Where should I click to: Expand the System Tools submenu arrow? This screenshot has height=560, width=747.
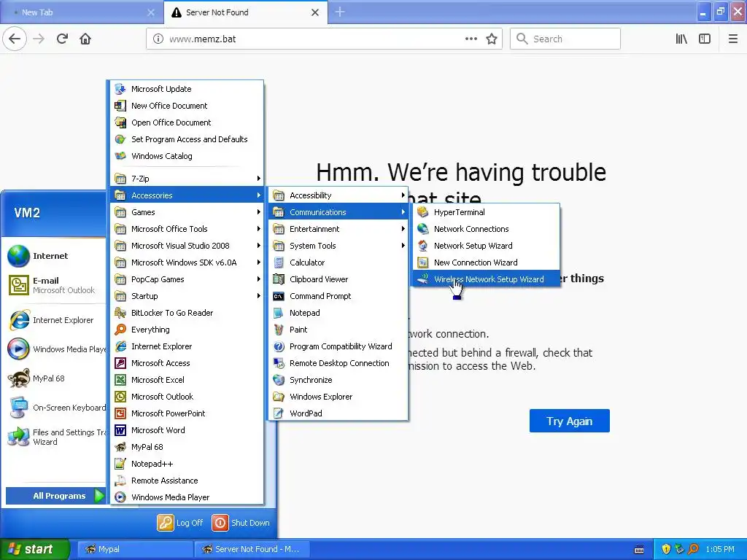click(403, 246)
